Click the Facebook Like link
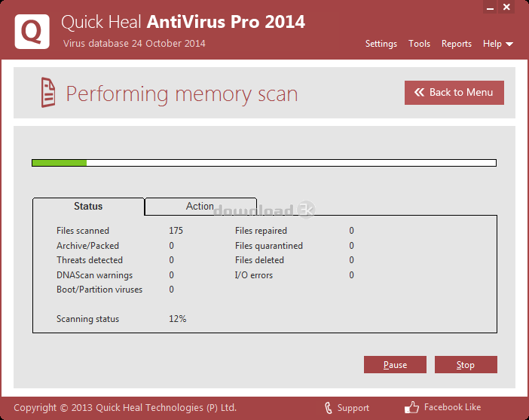This screenshot has width=529, height=420. pyautogui.click(x=452, y=407)
